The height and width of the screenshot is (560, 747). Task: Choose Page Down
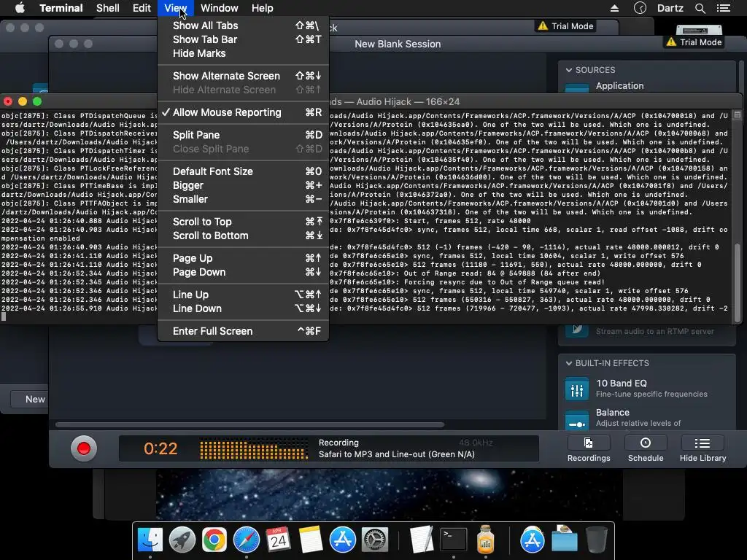point(243,273)
